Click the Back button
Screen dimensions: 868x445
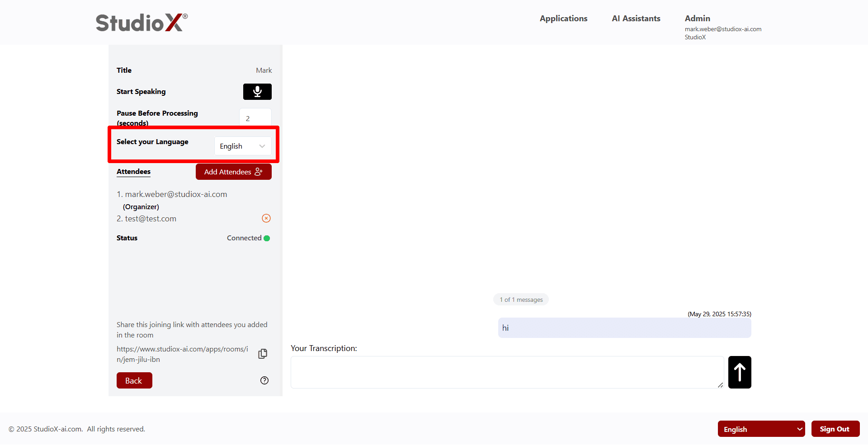[134, 380]
